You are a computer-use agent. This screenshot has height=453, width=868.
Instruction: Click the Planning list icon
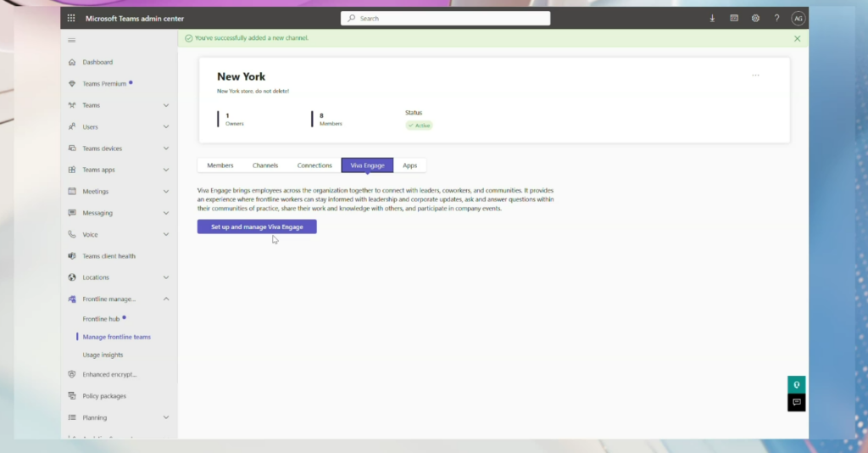(x=72, y=417)
